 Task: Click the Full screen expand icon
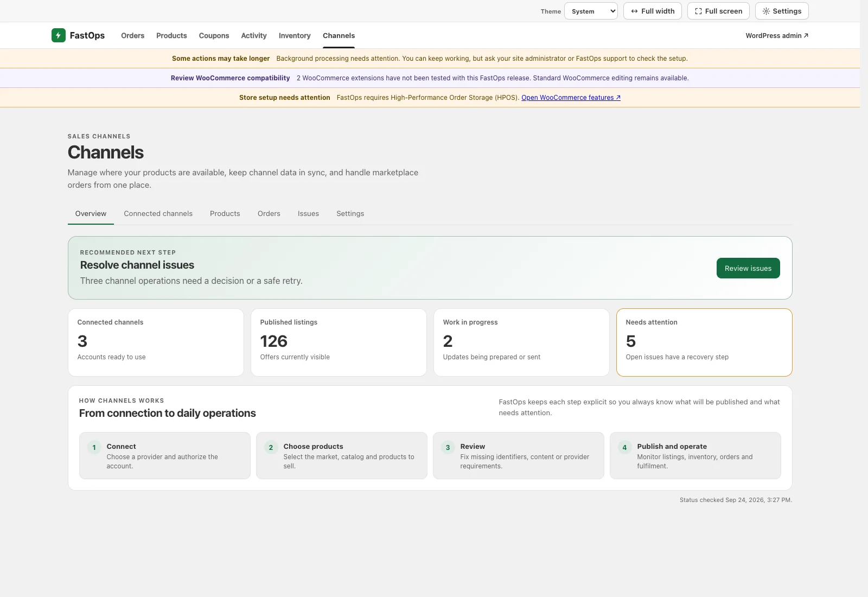(698, 11)
